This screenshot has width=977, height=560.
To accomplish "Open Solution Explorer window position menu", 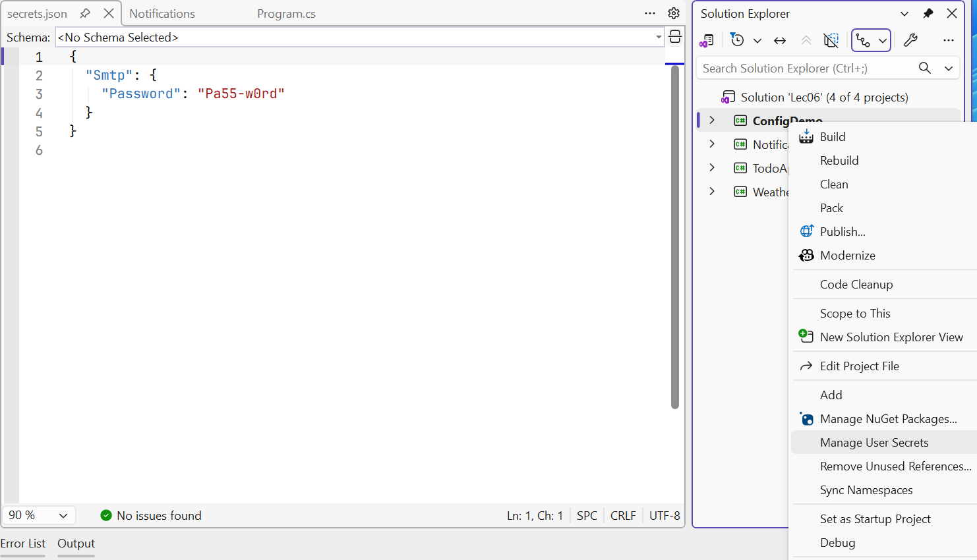I will coord(904,13).
